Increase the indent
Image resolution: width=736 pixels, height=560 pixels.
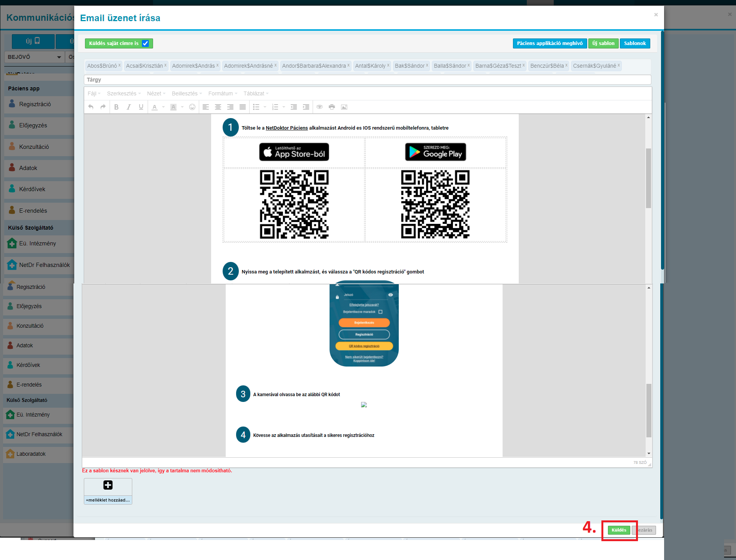(x=306, y=107)
